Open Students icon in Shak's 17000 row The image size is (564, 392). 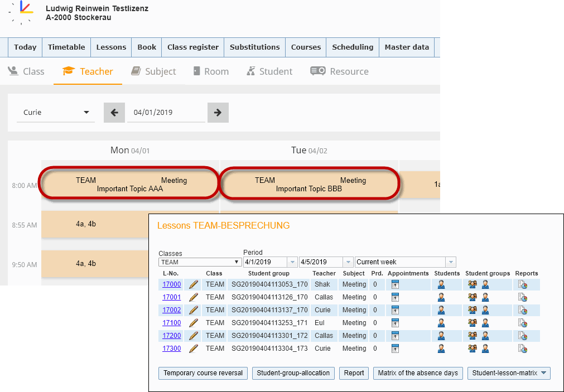click(x=441, y=284)
